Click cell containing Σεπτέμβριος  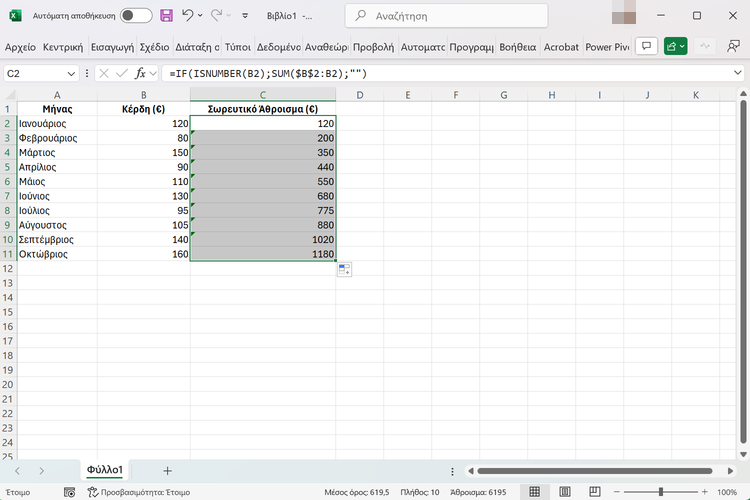point(57,239)
